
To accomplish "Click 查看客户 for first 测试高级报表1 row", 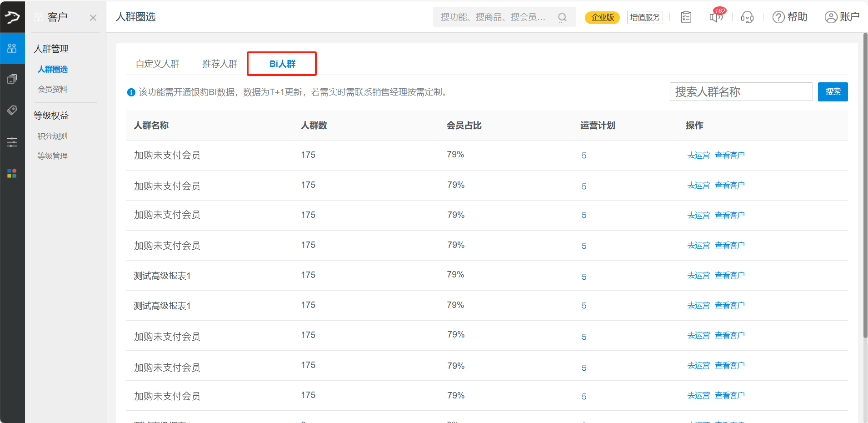I will point(729,275).
